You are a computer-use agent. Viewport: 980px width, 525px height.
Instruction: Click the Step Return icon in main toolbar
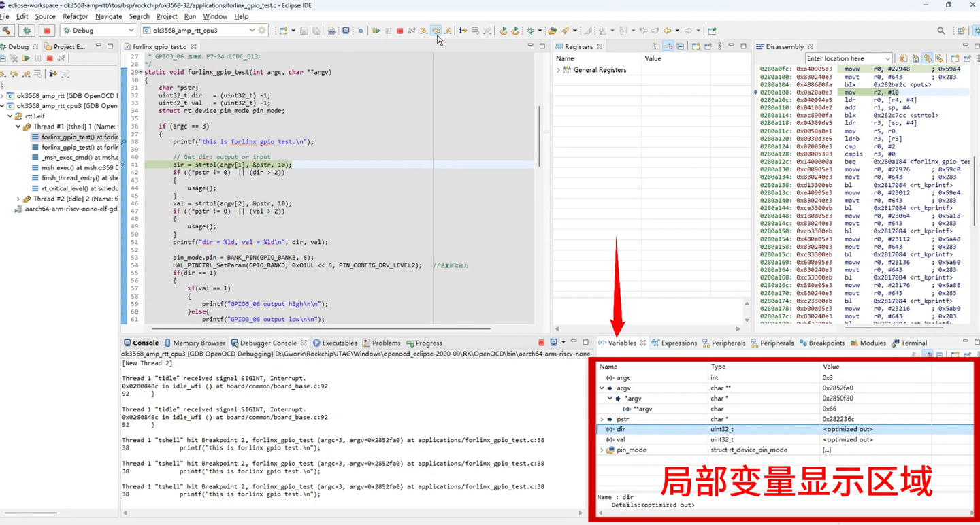[x=448, y=31]
